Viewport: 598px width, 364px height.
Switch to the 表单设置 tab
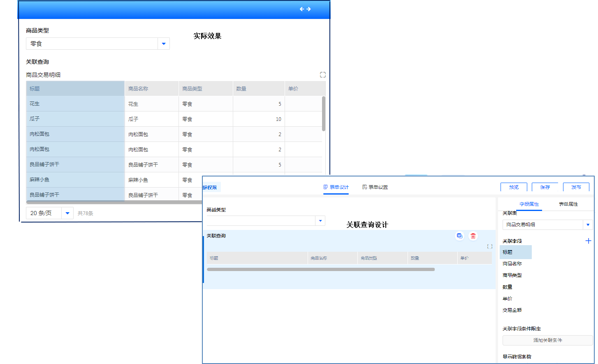click(375, 187)
